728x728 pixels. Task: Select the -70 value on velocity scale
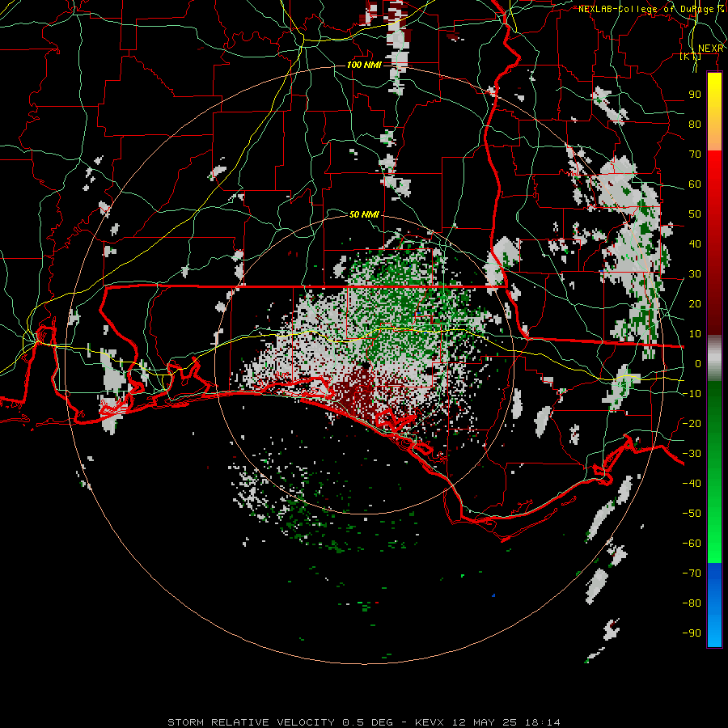692,574
